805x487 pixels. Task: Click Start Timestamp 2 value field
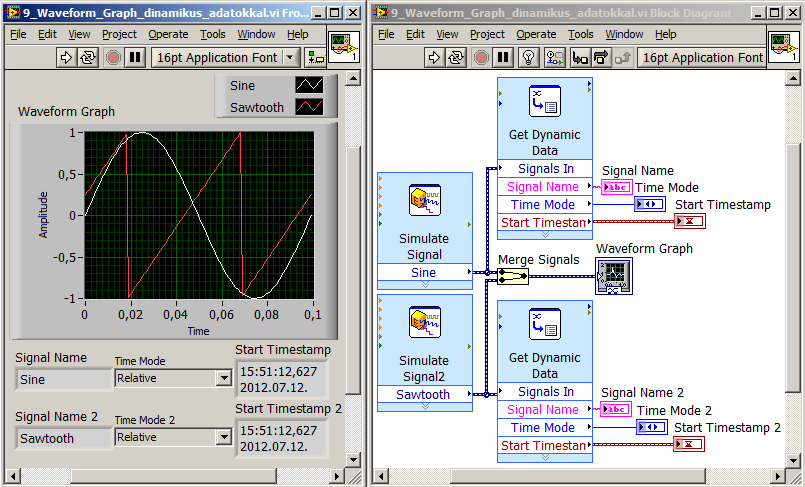(282, 438)
